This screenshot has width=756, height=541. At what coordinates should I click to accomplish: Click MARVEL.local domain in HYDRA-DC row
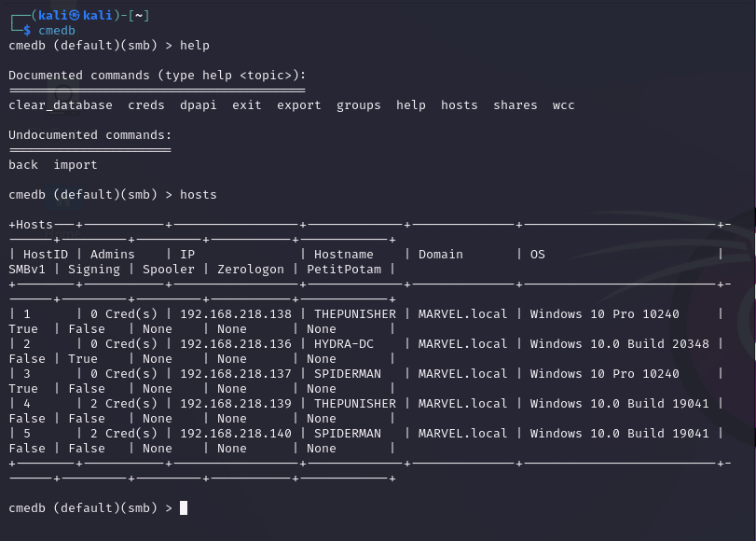463,344
